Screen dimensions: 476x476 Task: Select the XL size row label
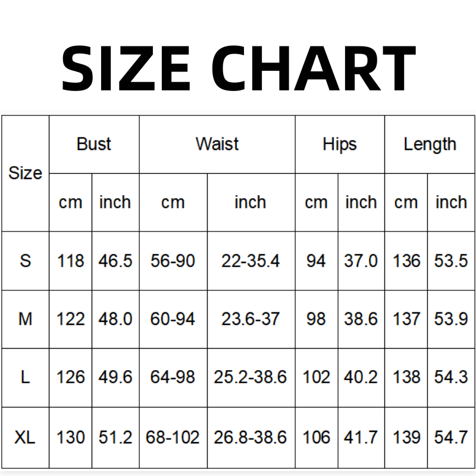pyautogui.click(x=25, y=438)
